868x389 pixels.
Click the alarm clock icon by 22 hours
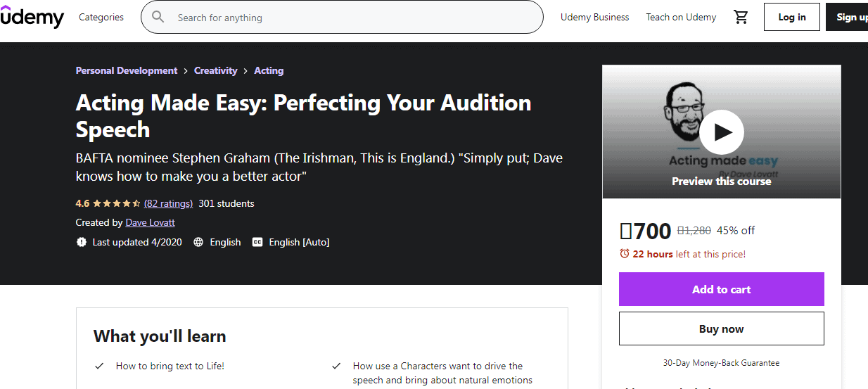pyautogui.click(x=624, y=254)
